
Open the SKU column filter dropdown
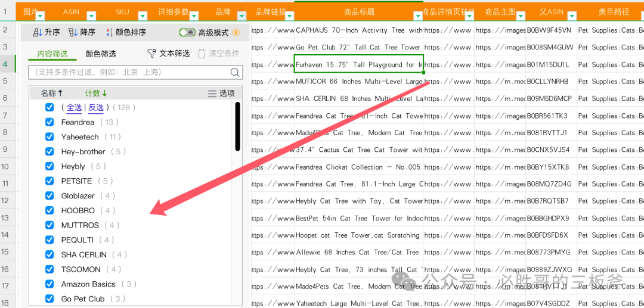click(x=143, y=17)
